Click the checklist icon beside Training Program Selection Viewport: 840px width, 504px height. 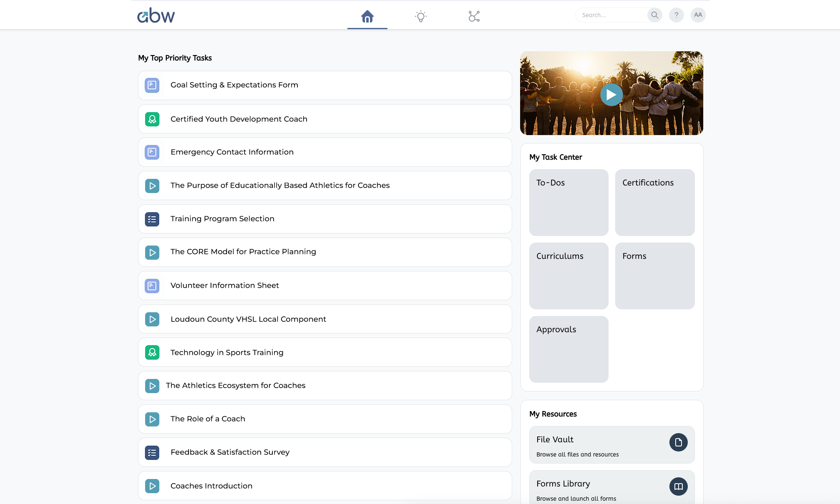(152, 219)
